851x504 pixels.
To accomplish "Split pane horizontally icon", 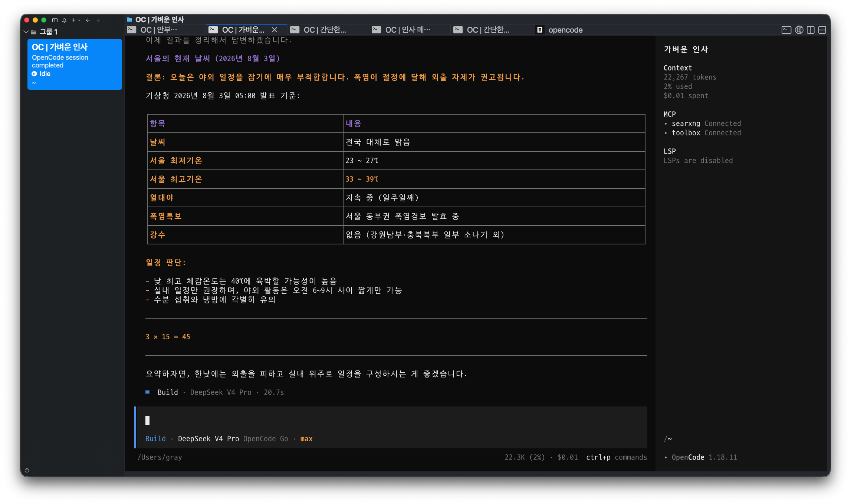I will click(822, 30).
